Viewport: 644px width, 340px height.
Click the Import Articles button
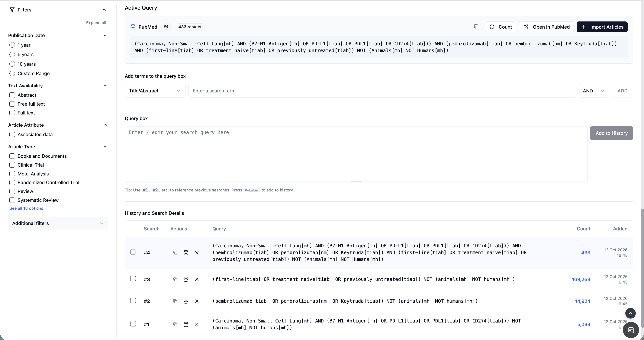tap(602, 27)
